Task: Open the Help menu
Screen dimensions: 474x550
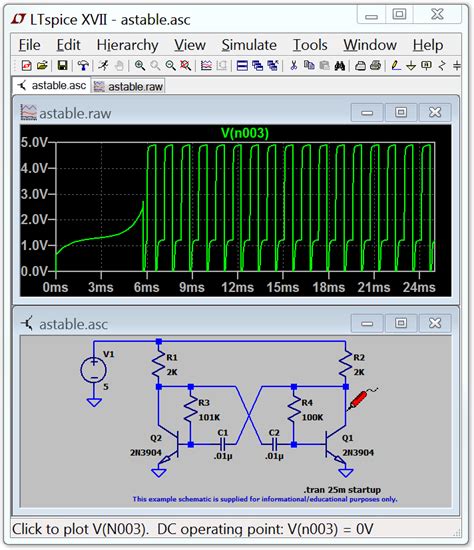Action: [428, 45]
